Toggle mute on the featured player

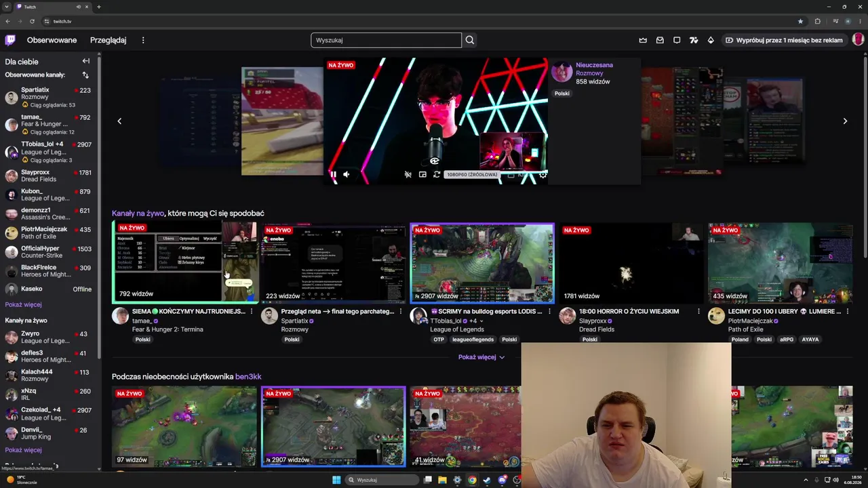(347, 175)
